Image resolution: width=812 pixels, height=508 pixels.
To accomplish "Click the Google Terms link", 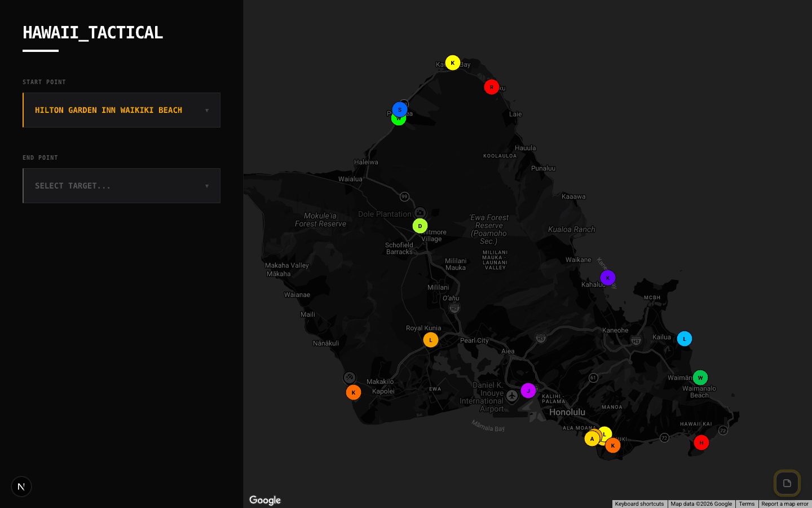I will tap(747, 504).
